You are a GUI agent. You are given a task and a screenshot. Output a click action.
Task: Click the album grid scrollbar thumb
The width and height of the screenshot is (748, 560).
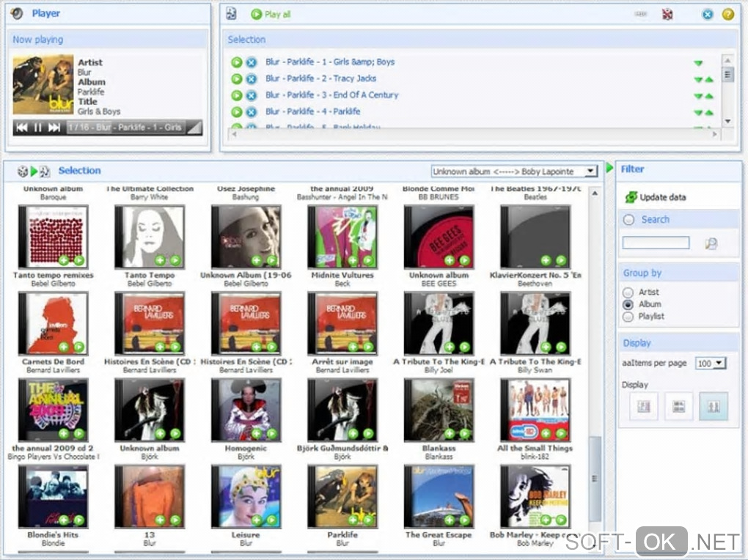[x=595, y=479]
